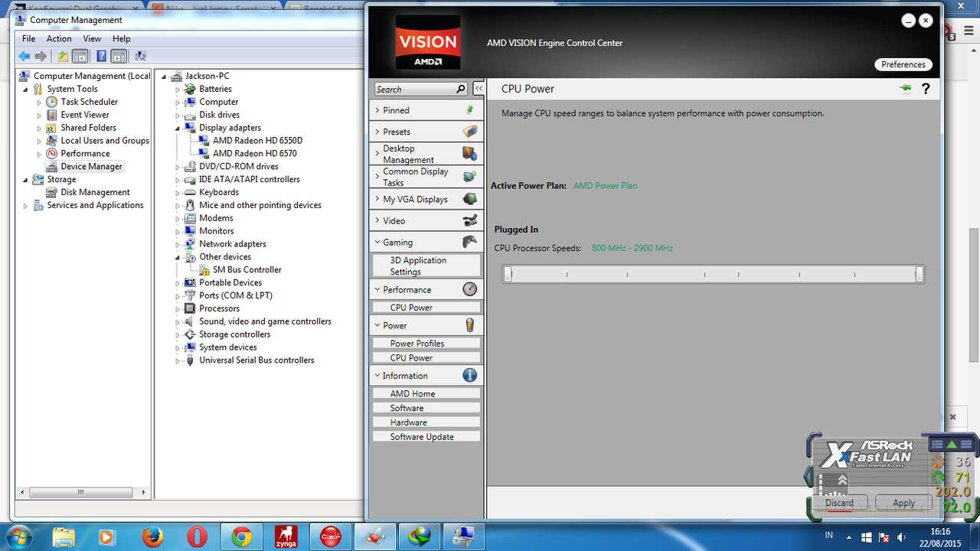Select the Shared Folders icon

click(51, 128)
